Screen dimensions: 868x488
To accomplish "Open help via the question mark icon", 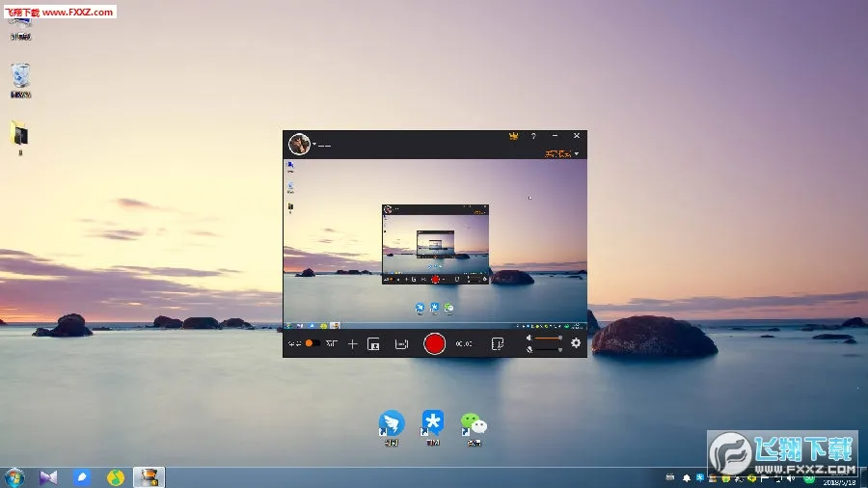I will [x=533, y=137].
